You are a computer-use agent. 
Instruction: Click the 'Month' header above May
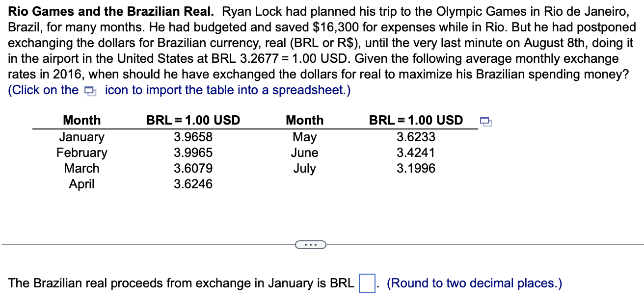click(304, 120)
